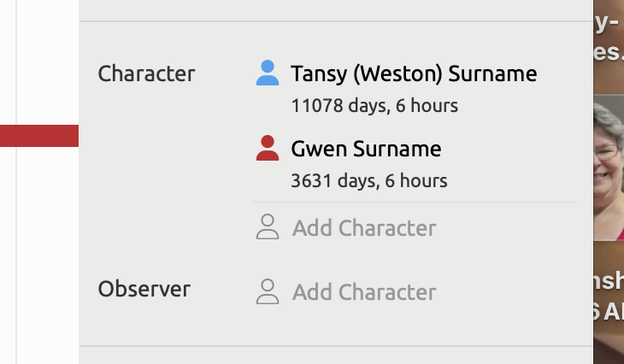Select the red bar on the left edge
This screenshot has width=624, height=364.
(39, 136)
